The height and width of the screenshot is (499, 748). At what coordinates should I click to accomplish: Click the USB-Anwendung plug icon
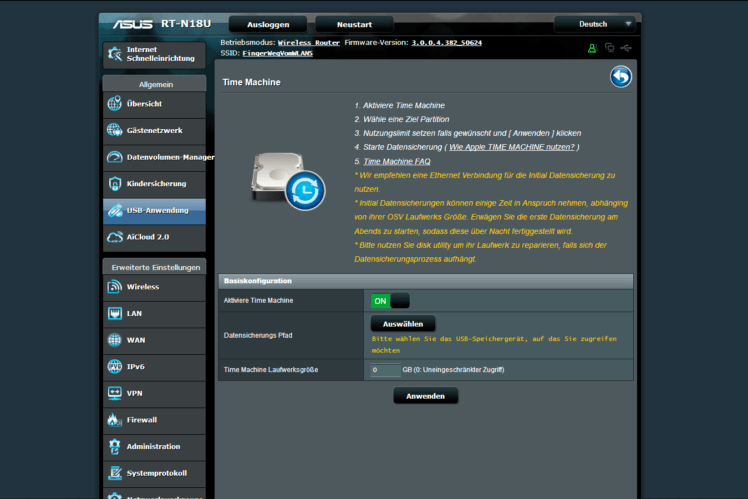pyautogui.click(x=114, y=210)
